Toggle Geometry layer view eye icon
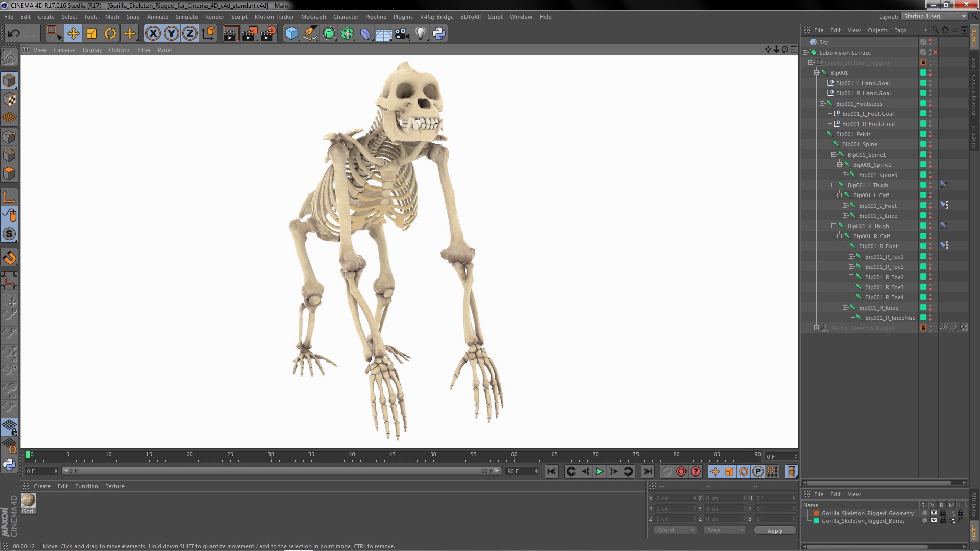980x551 pixels. (934, 513)
